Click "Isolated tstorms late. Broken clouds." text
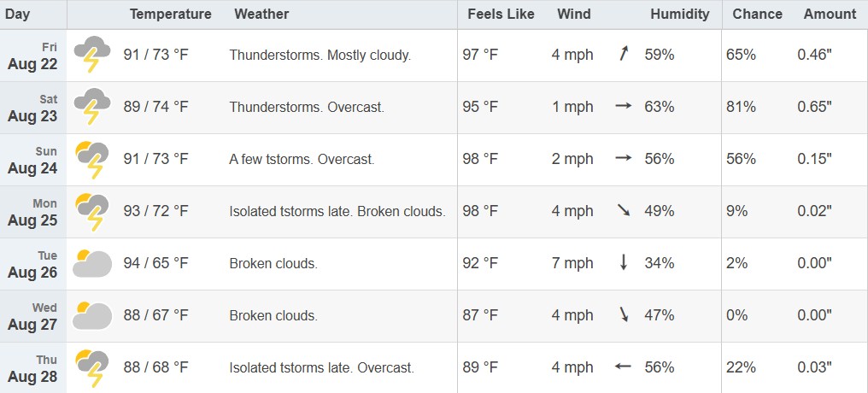The image size is (868, 393). pyautogui.click(x=337, y=211)
